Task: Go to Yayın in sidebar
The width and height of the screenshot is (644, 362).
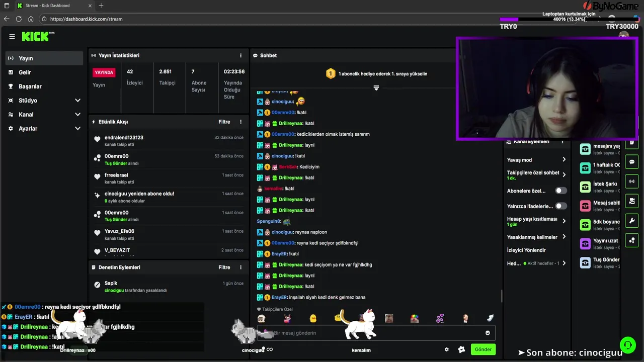Action: point(44,58)
